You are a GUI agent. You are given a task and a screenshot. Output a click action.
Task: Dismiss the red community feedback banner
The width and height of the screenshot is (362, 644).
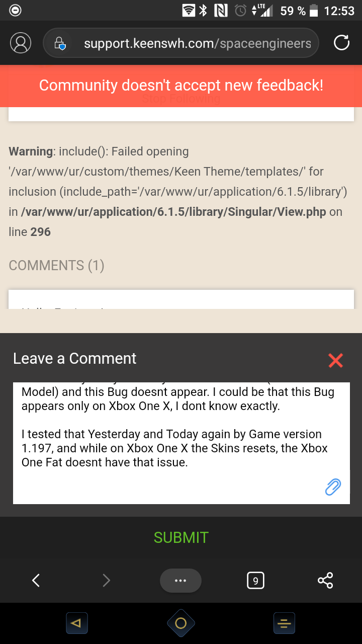181,86
